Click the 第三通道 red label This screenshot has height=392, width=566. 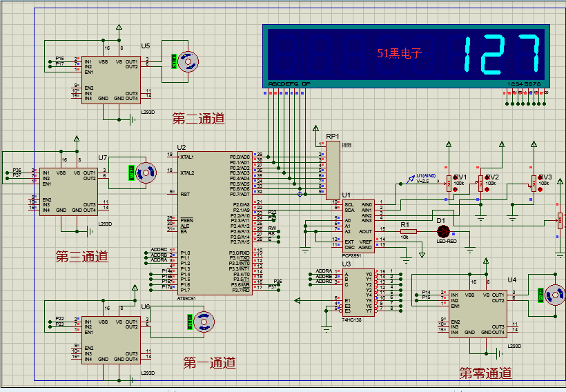coord(81,257)
